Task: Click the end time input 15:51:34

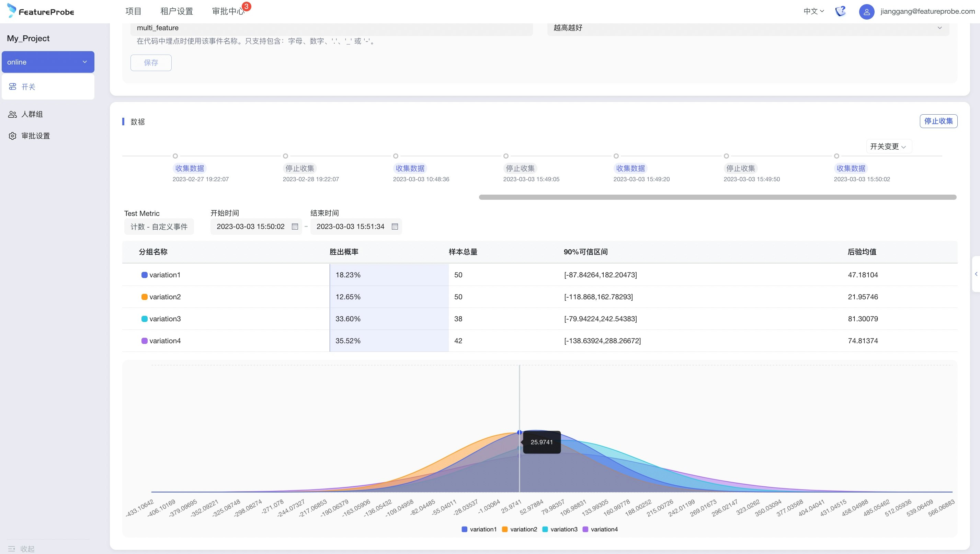Action: coord(356,227)
